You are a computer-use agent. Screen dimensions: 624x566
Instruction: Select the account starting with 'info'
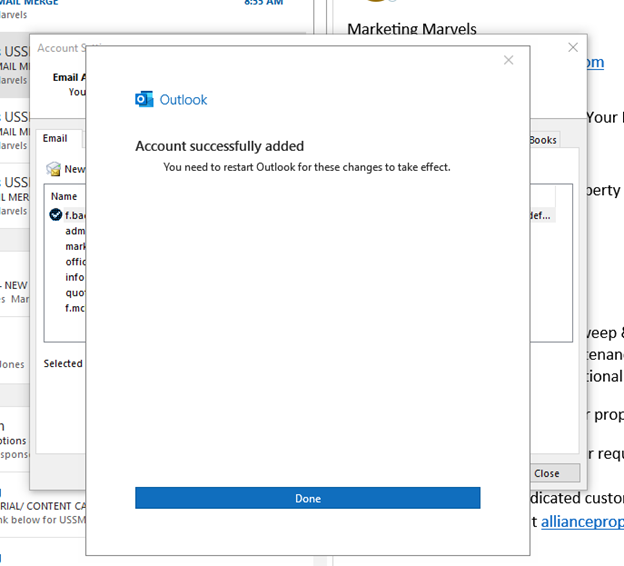coord(75,277)
